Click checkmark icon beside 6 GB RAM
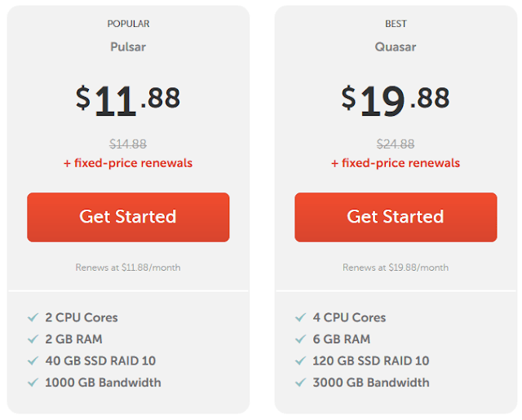The width and height of the screenshot is (522, 420). 300,339
